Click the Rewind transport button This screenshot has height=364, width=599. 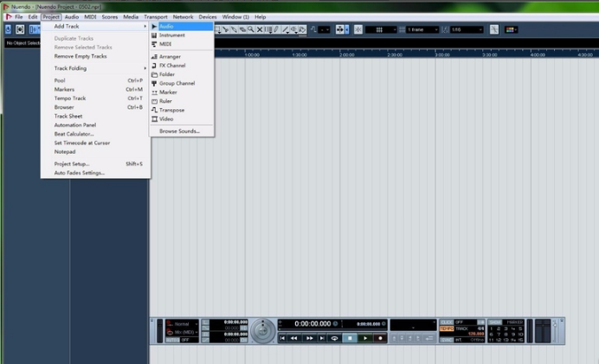click(296, 338)
